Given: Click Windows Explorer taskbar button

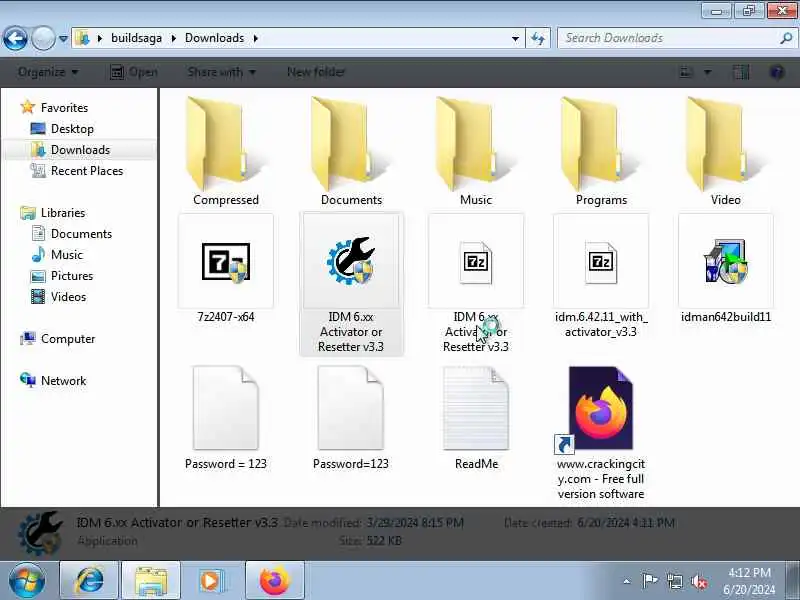Looking at the screenshot, I should coord(151,581).
